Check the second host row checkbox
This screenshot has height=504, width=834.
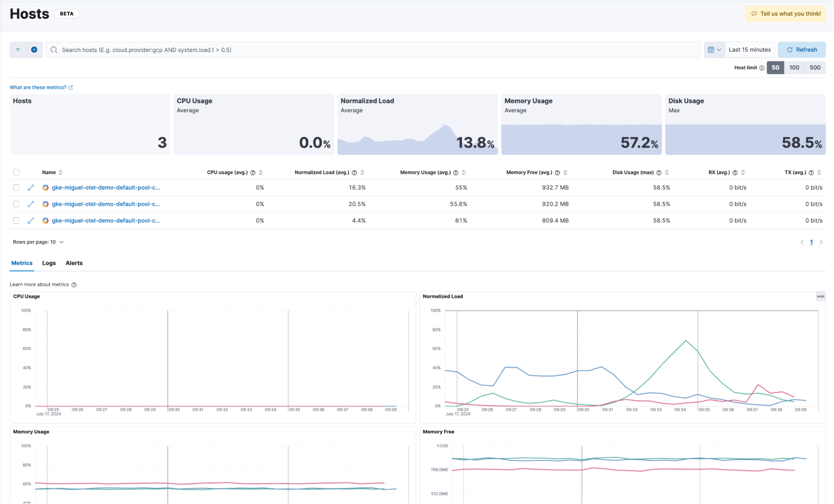click(16, 204)
